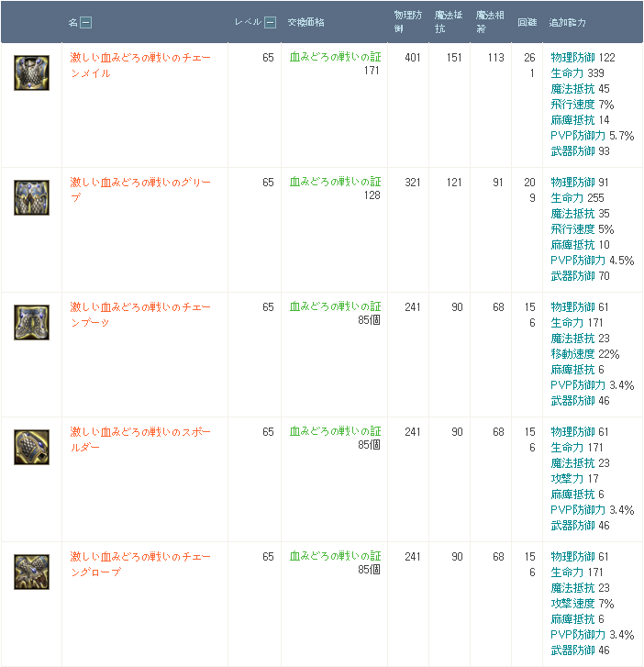This screenshot has height=667, width=644.
Task: Click 物理防御 122 bonus text
Action: click(x=583, y=58)
